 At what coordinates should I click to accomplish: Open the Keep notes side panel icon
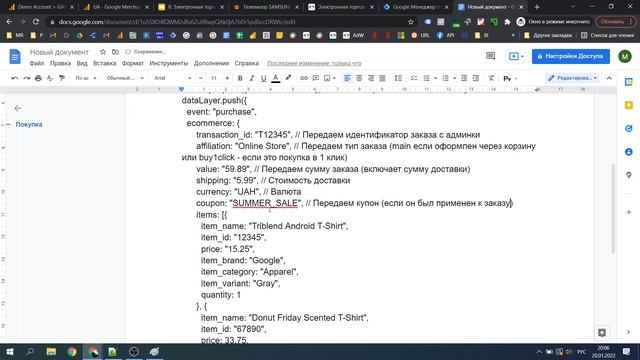(629, 105)
